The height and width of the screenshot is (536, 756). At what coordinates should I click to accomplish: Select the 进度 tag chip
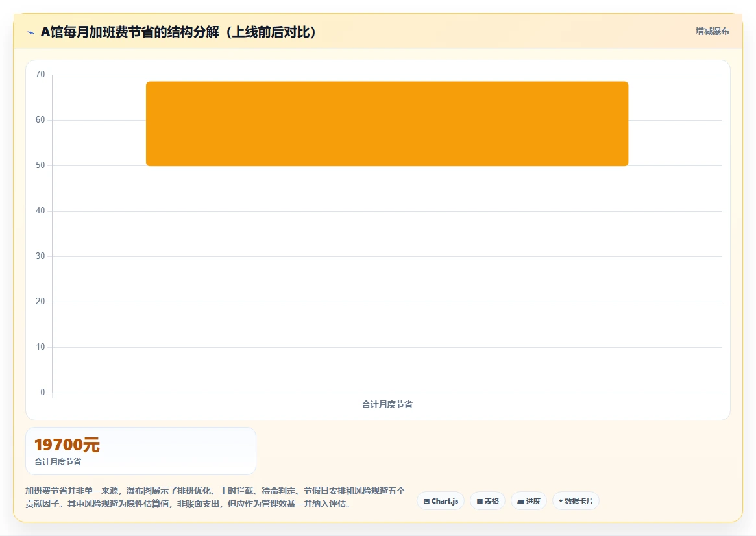[x=528, y=501]
